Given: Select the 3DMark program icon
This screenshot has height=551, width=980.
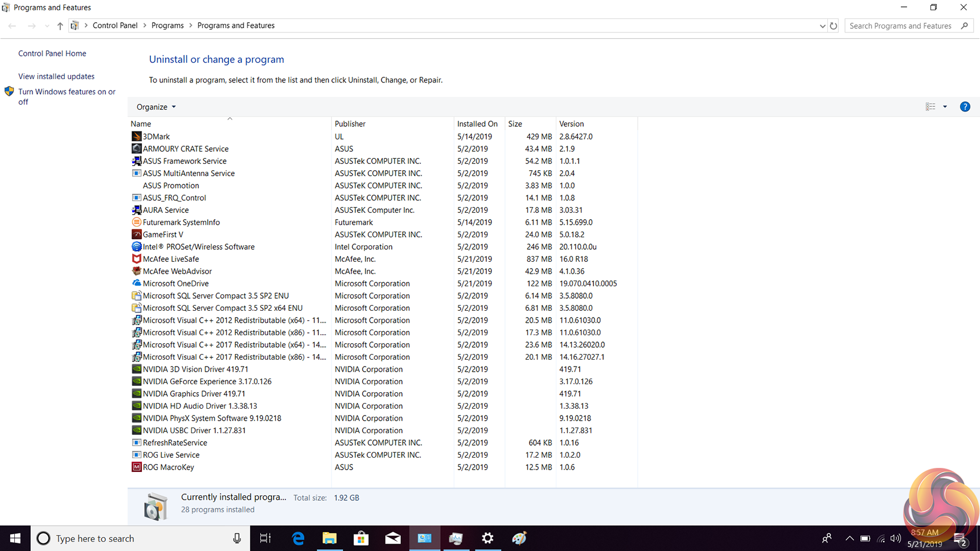Looking at the screenshot, I should (x=136, y=137).
